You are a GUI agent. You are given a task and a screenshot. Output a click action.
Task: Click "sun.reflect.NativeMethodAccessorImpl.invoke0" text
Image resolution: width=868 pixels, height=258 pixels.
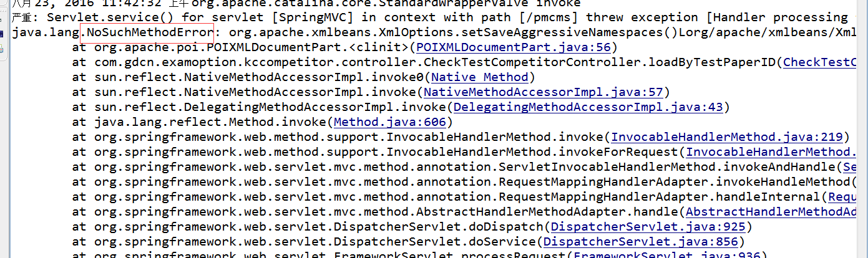coord(259,77)
